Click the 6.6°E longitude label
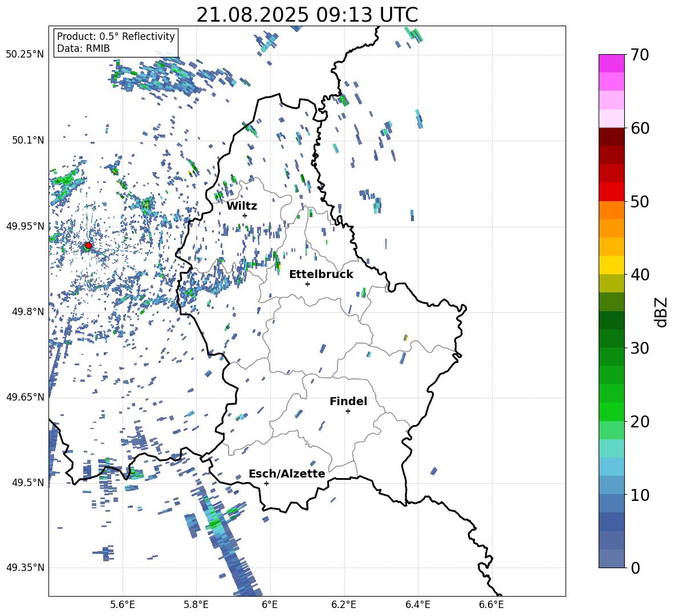Viewport: 675px width, 616px height. [x=491, y=605]
